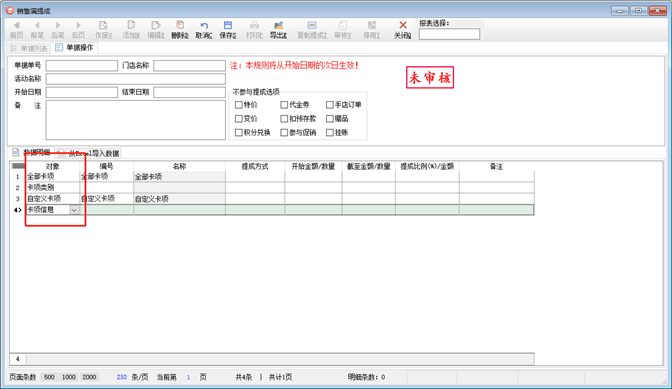Click the export (导出) toolbar icon
Screen dimensions: 672x389
click(x=278, y=26)
